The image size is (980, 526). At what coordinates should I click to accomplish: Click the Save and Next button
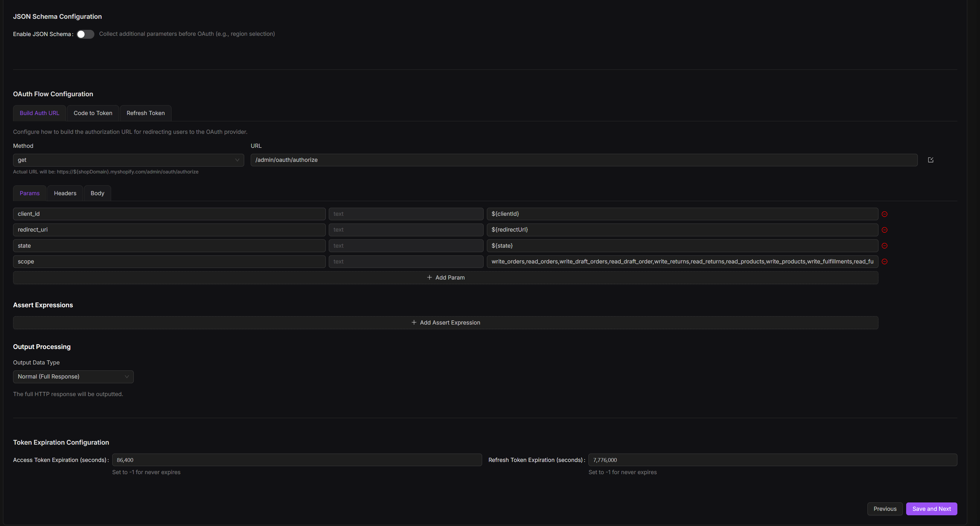tap(931, 508)
